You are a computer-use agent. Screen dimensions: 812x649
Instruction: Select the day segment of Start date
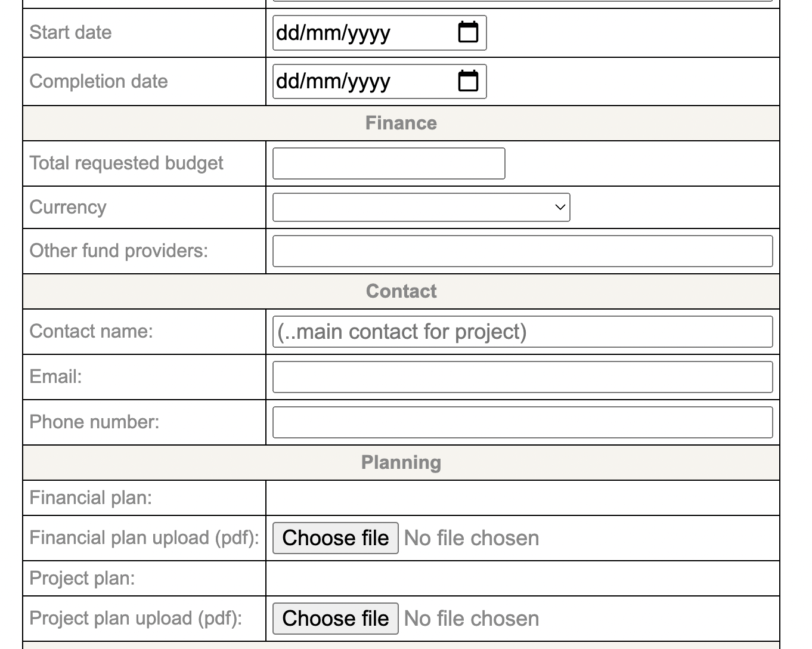286,33
